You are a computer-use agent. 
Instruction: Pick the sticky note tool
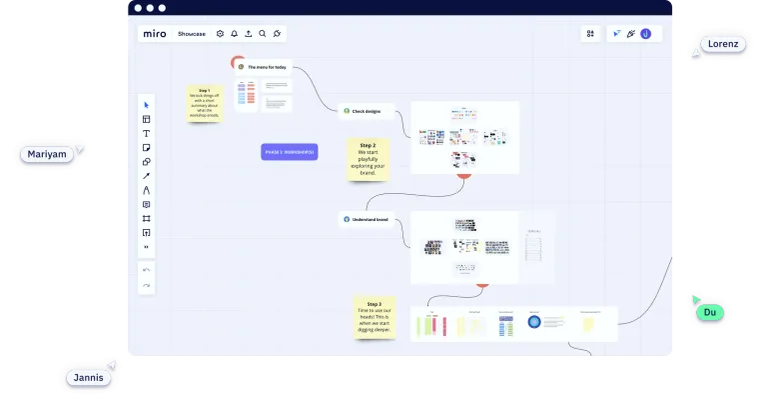click(146, 147)
